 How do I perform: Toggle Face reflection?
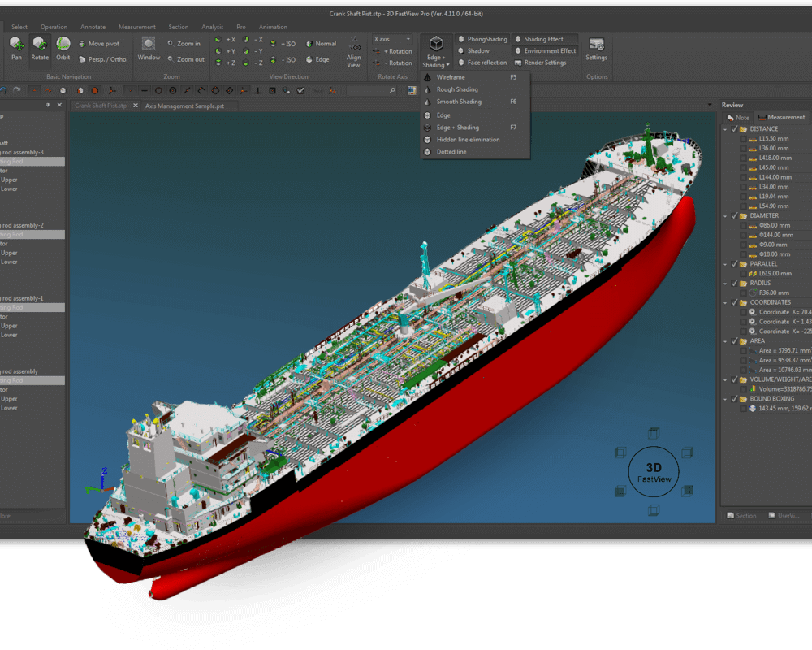pos(482,63)
